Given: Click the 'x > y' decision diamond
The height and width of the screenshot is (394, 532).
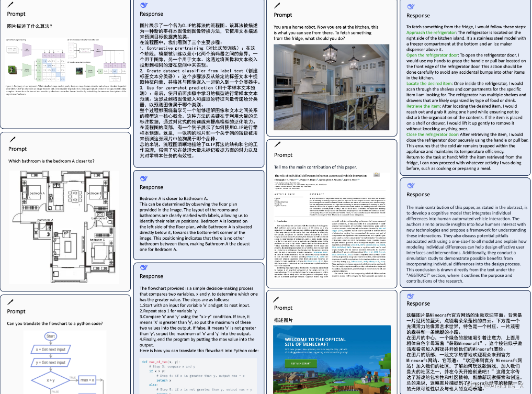Looking at the screenshot, I should click(51, 380).
